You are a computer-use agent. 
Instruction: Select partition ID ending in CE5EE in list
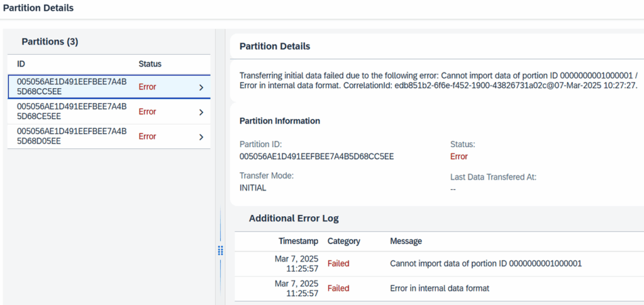pyautogui.click(x=72, y=111)
